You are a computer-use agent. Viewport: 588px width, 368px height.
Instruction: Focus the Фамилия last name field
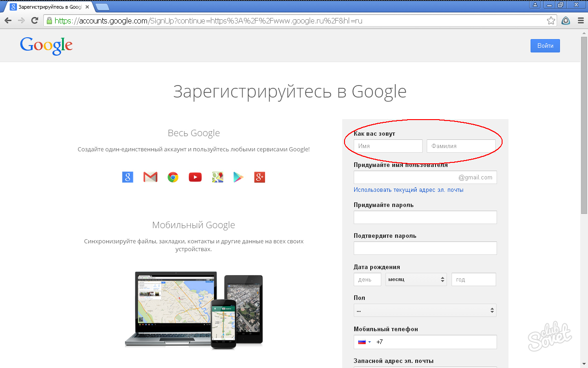[x=461, y=146]
